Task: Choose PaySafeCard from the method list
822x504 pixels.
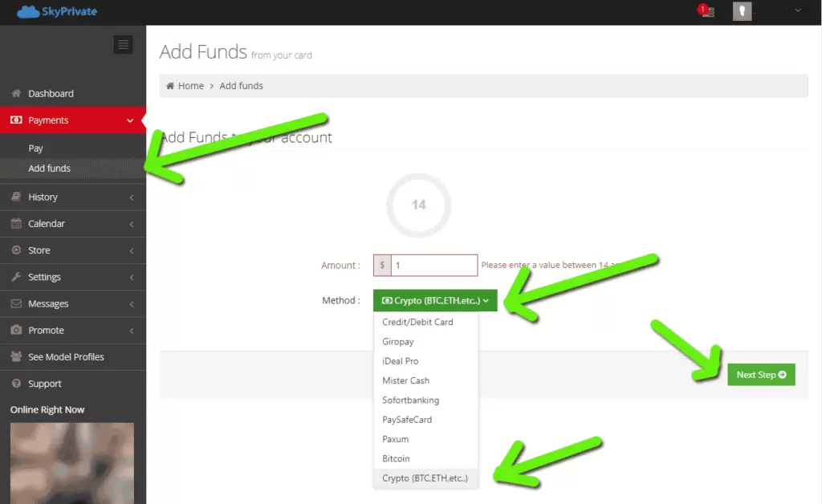Action: click(x=425, y=420)
